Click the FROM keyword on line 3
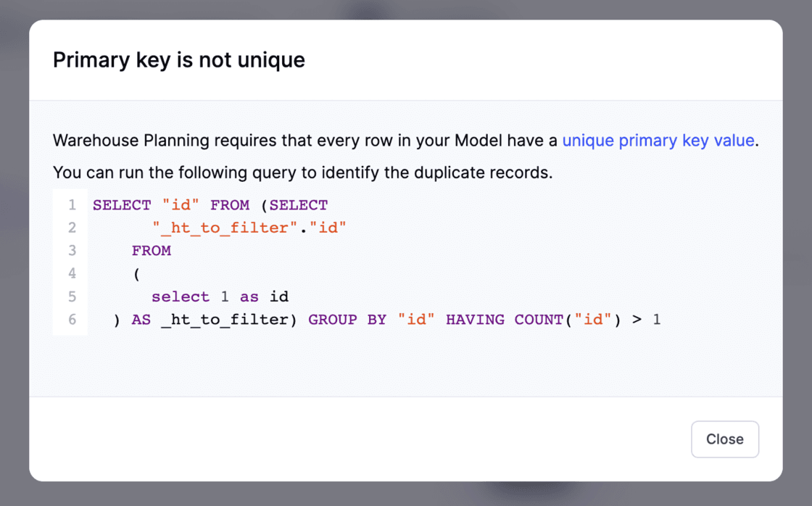Image resolution: width=812 pixels, height=506 pixels. pos(151,251)
